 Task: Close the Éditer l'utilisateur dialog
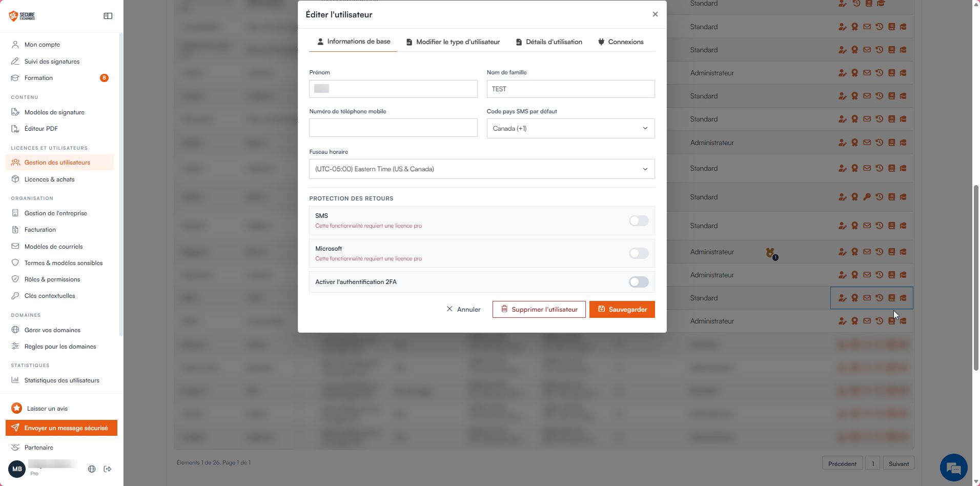(x=655, y=14)
